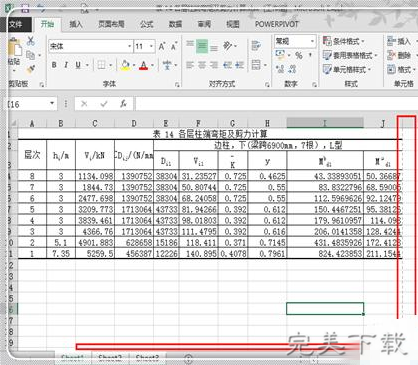The height and width of the screenshot is (365, 418).
Task: Click 单元格样式 button
Action: pyautogui.click(x=347, y=69)
